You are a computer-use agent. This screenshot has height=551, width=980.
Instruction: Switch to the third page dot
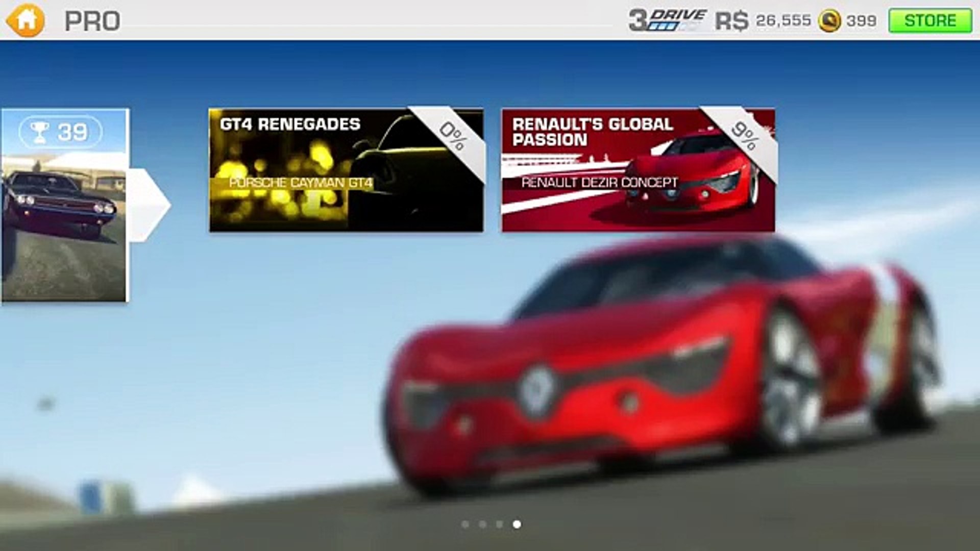(500, 524)
